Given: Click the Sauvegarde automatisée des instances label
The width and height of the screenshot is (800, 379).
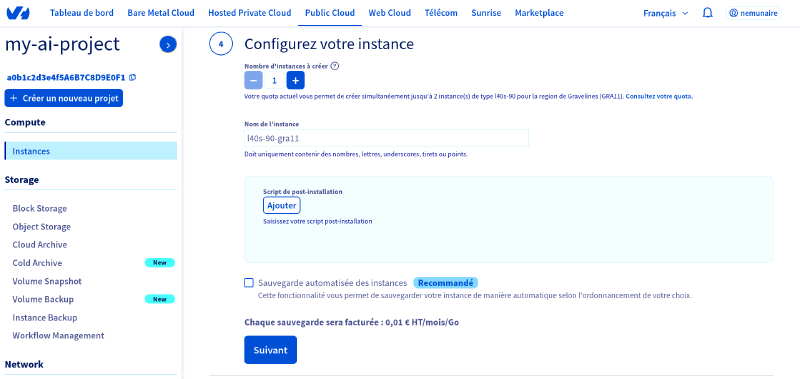Looking at the screenshot, I should [333, 283].
